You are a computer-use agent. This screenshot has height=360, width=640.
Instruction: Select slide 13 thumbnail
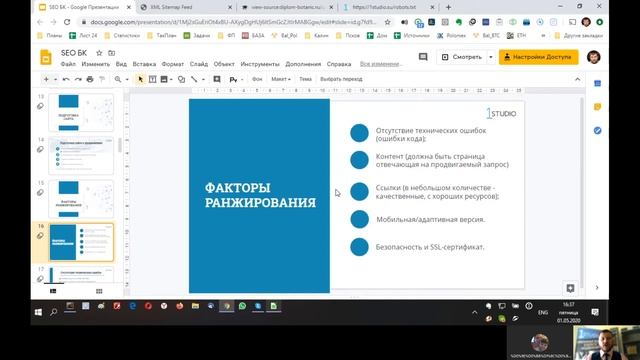click(81, 112)
